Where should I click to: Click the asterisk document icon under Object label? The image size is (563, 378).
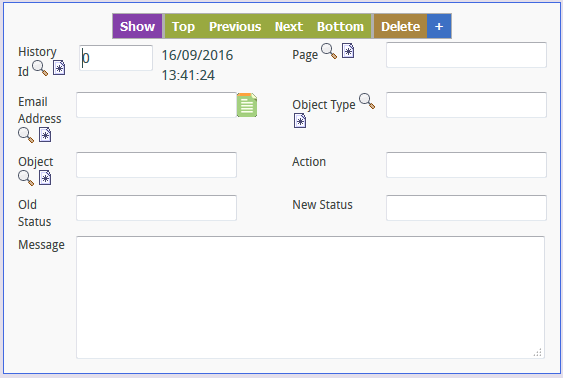45,178
